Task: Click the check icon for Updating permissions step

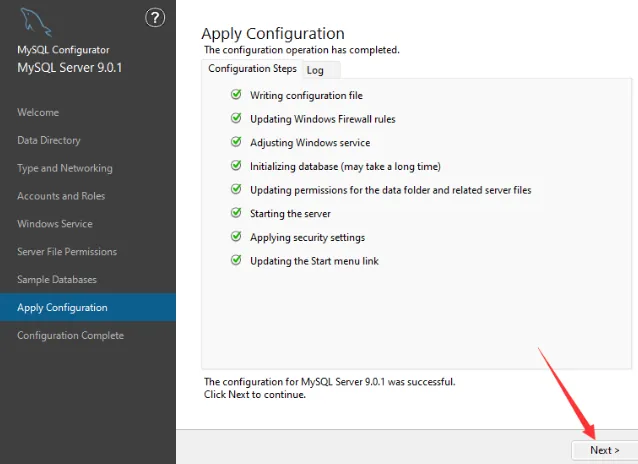Action: (236, 189)
